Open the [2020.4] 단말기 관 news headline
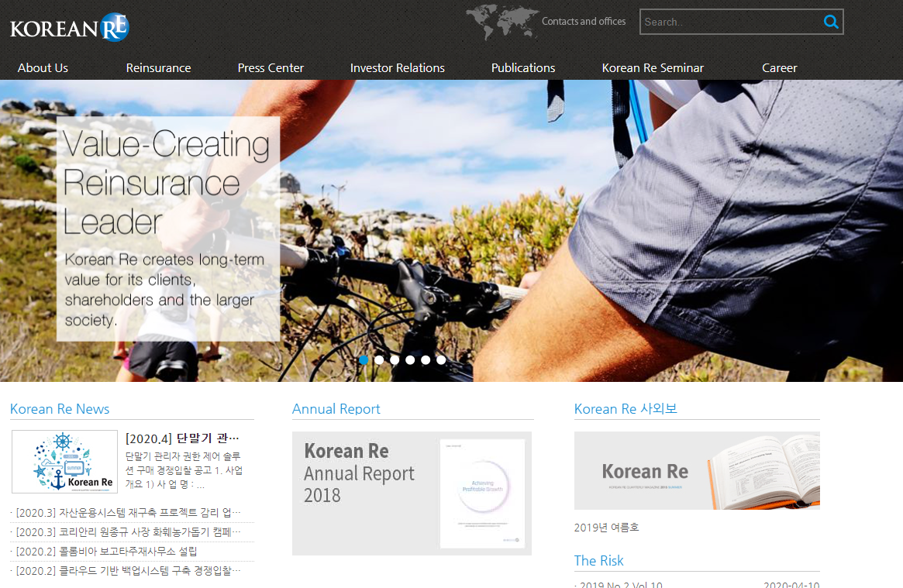Screen dimensions: 903x588 pyautogui.click(x=182, y=438)
